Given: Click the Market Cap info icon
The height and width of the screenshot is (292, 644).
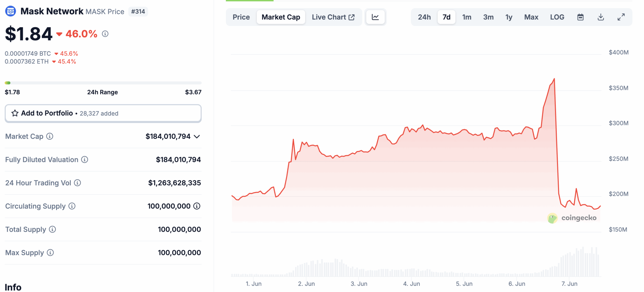Looking at the screenshot, I should tap(50, 136).
